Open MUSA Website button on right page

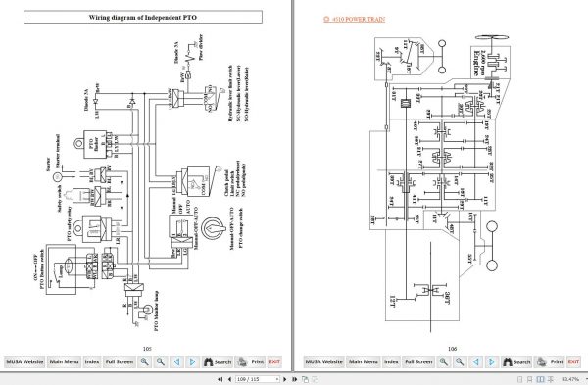click(x=324, y=361)
